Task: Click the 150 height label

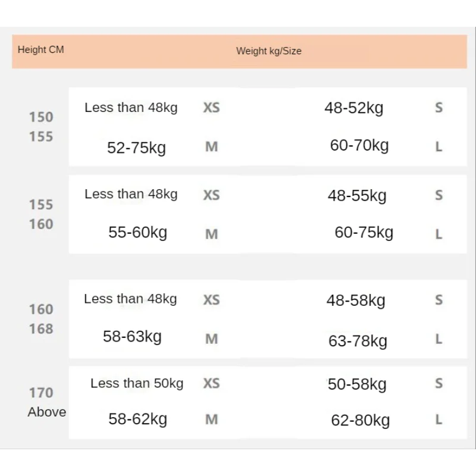Action: pyautogui.click(x=41, y=117)
